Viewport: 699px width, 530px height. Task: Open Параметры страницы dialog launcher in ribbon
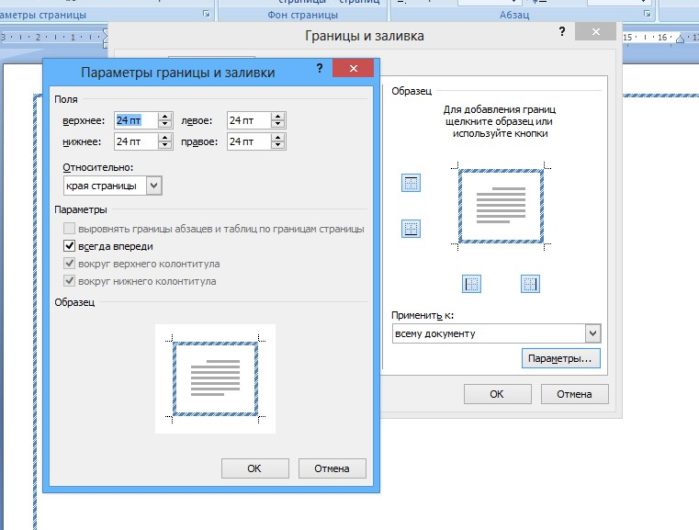pyautogui.click(x=207, y=15)
